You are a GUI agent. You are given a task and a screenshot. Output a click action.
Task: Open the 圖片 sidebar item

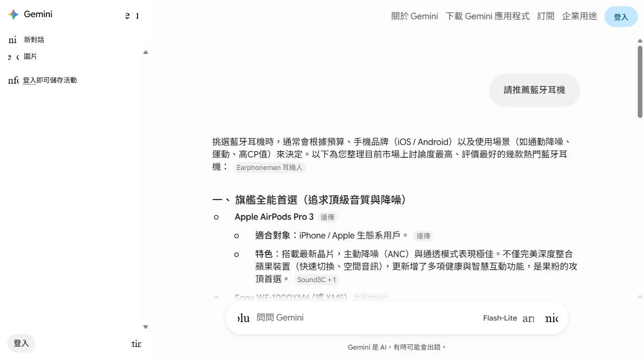tap(30, 56)
